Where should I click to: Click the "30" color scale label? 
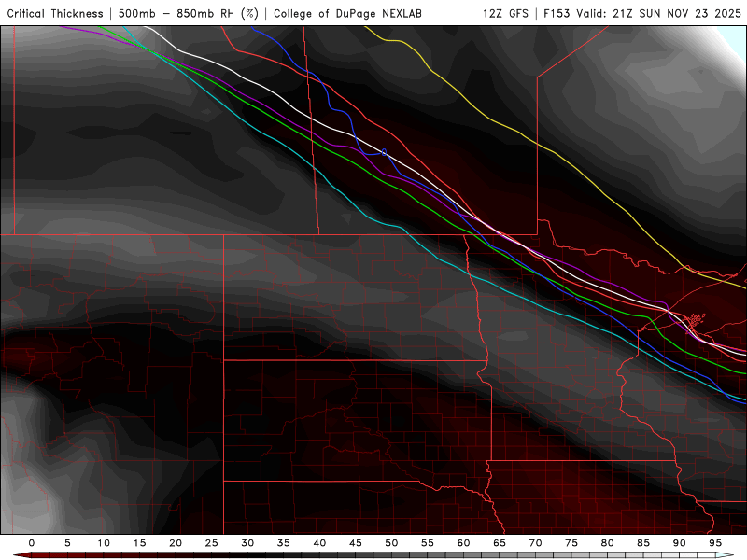point(247,543)
